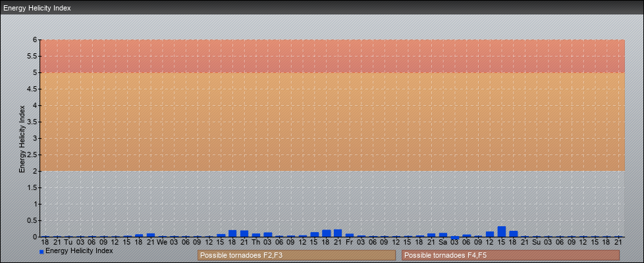Click the vertical Energy Helicity Index axis title
644x263 pixels.
(22, 139)
